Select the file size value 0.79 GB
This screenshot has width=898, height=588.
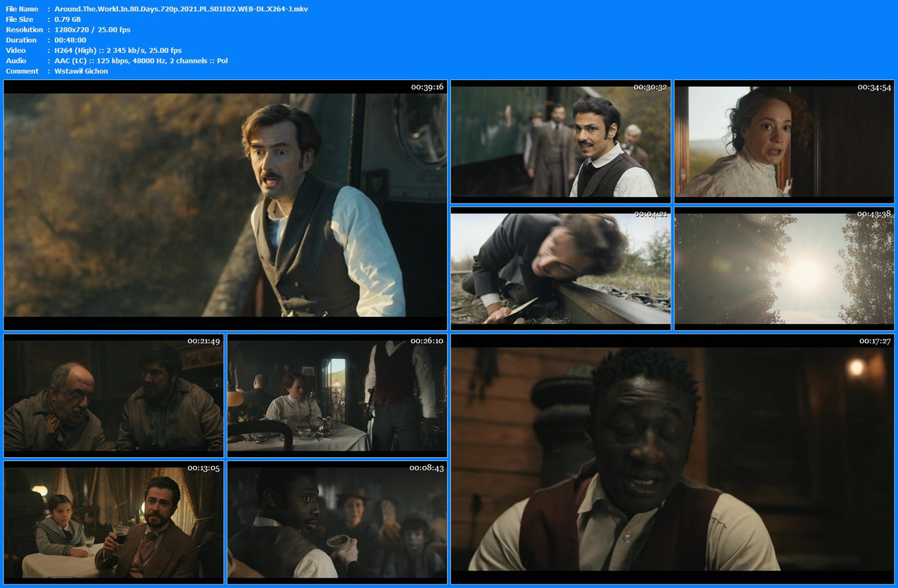pos(68,19)
